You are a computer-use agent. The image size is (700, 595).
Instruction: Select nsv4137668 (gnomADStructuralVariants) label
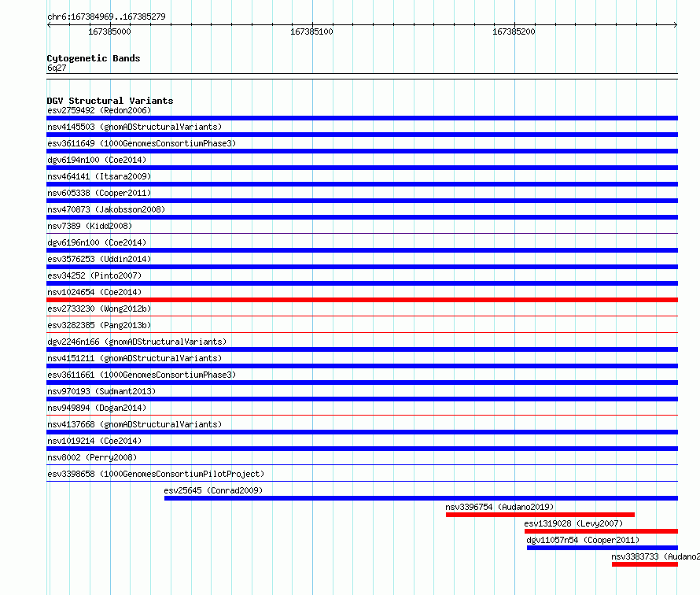(x=134, y=424)
